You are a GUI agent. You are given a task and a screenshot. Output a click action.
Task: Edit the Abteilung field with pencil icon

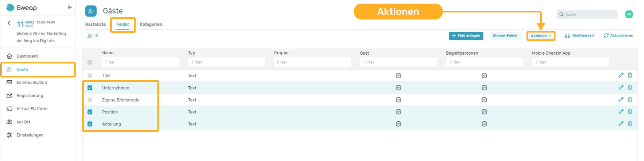pos(621,124)
